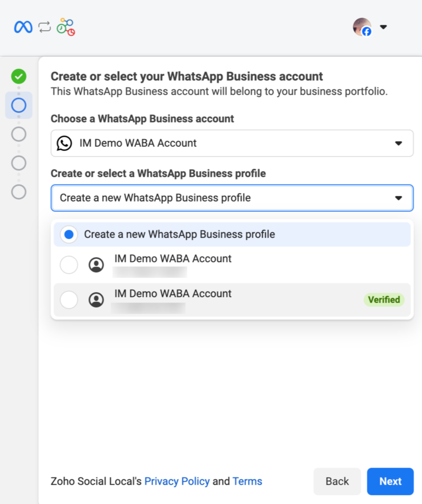Click the Facebook profile avatar

pyautogui.click(x=362, y=27)
